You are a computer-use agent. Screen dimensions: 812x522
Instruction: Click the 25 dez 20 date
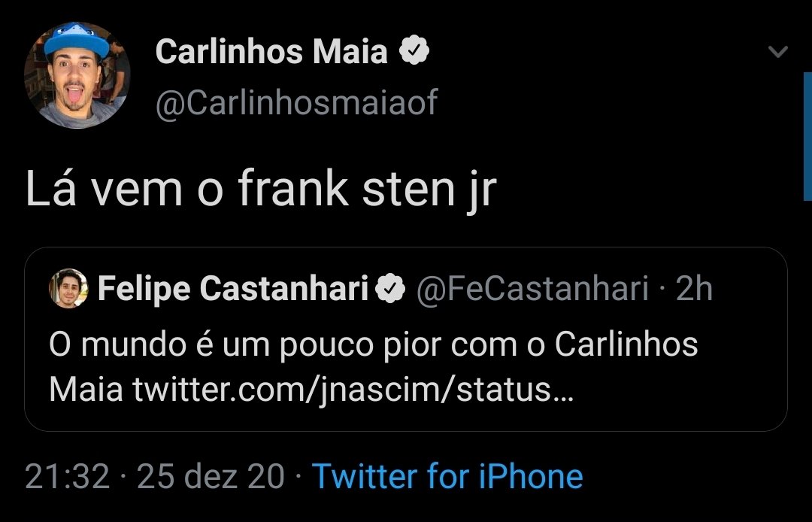pyautogui.click(x=211, y=477)
